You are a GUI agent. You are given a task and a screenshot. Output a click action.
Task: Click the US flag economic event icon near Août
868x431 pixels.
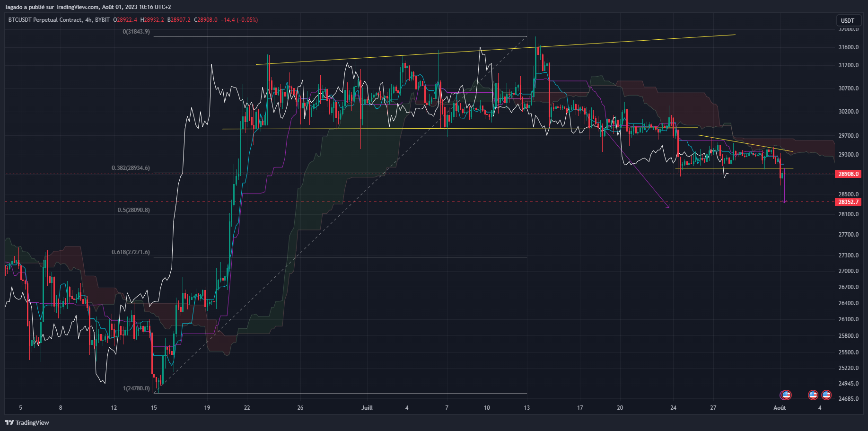786,396
